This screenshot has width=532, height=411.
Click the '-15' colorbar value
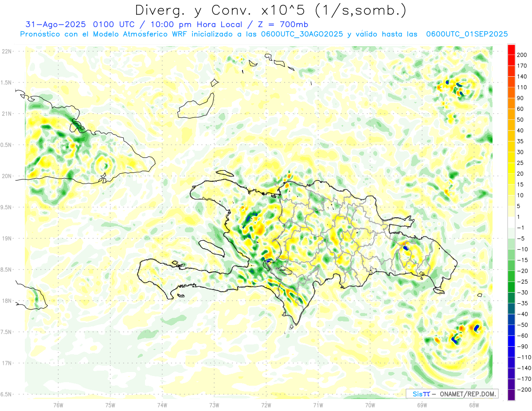pos(522,260)
